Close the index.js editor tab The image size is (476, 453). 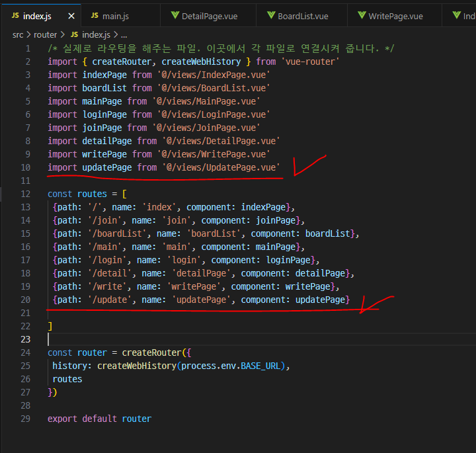[x=71, y=16]
